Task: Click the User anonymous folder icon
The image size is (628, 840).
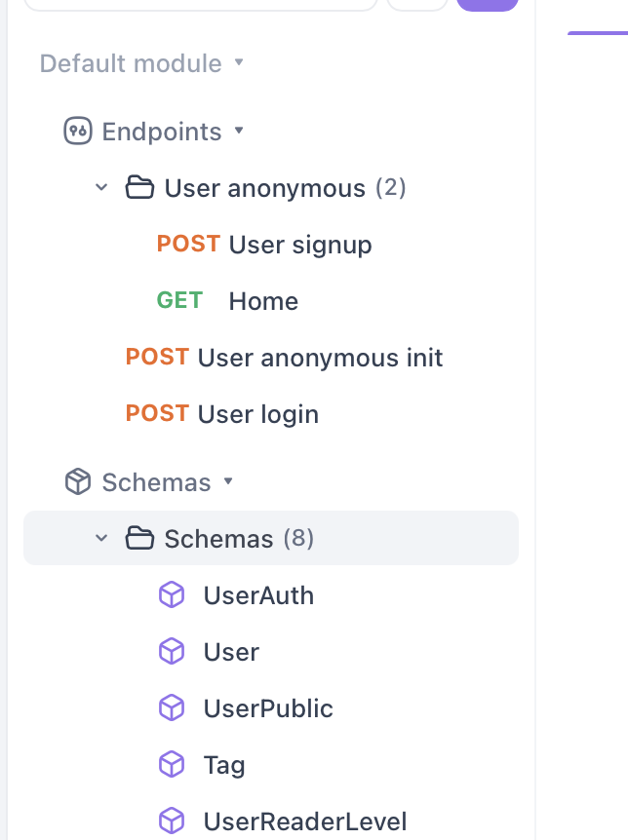Action: point(139,187)
